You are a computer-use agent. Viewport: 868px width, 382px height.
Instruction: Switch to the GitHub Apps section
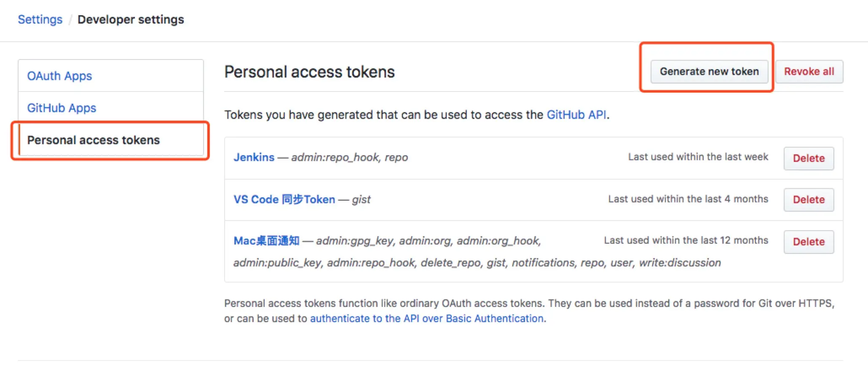point(62,108)
